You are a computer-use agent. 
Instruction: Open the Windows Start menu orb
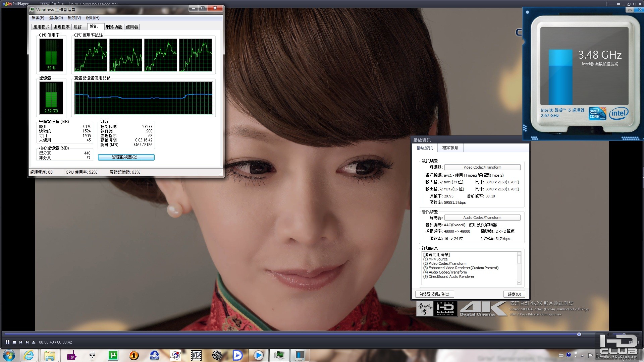click(9, 355)
